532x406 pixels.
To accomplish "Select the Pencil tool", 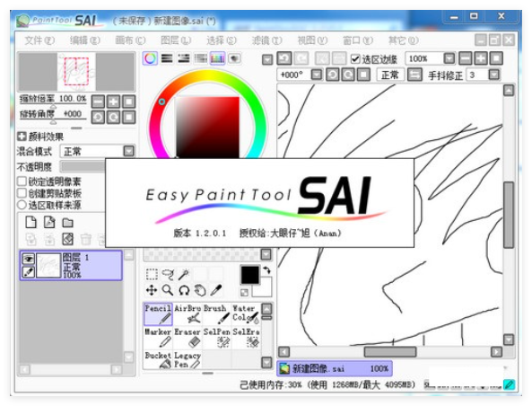I will 159,314.
